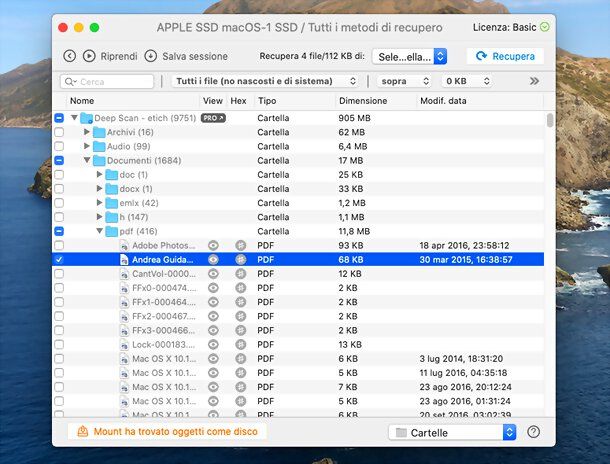Expand the doc (1) folder
610x464 pixels.
99,174
